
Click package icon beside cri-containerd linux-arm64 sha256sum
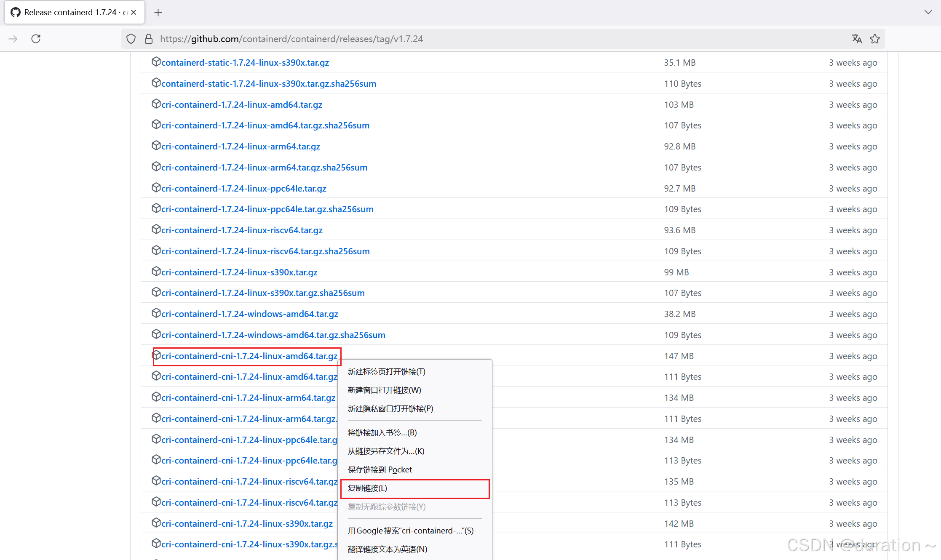(156, 166)
